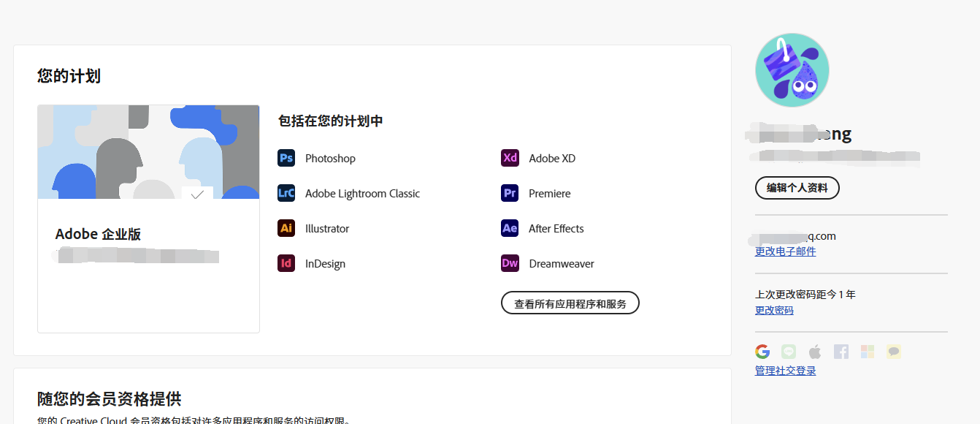This screenshot has height=424, width=980.
Task: Click the Apple social login icon
Action: coord(815,352)
